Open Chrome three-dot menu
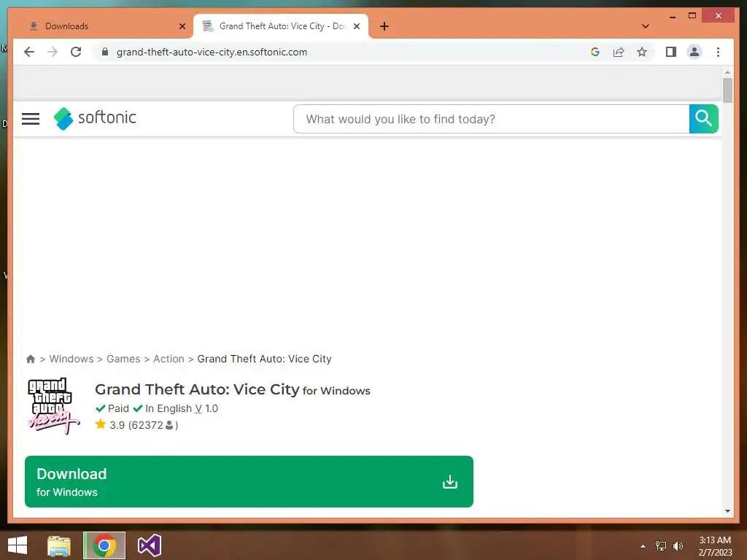Image resolution: width=747 pixels, height=560 pixels. (x=718, y=52)
